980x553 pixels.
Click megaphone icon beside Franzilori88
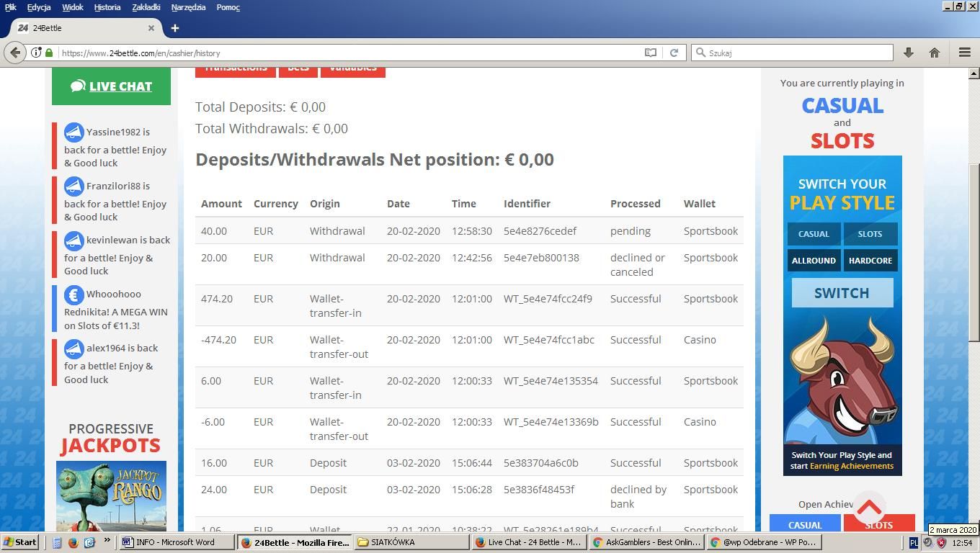[x=73, y=186]
